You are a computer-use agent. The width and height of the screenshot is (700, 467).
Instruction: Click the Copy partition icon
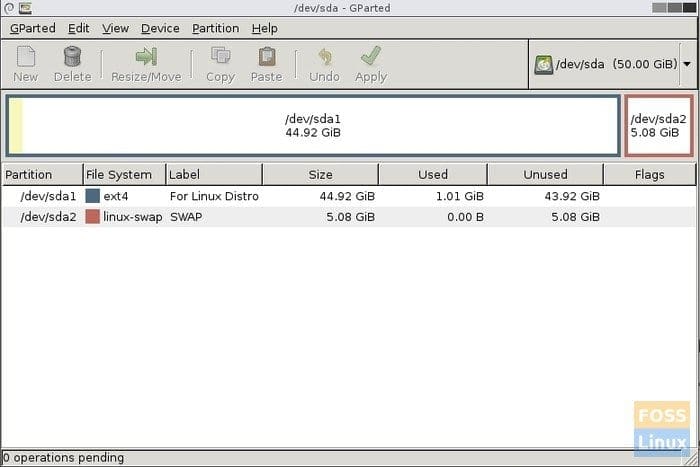click(221, 56)
